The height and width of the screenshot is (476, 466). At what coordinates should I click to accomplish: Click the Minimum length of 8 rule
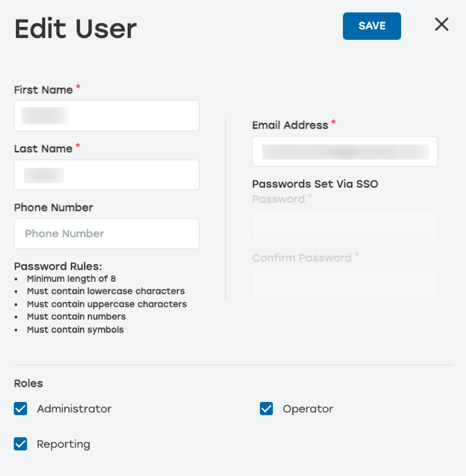click(71, 279)
